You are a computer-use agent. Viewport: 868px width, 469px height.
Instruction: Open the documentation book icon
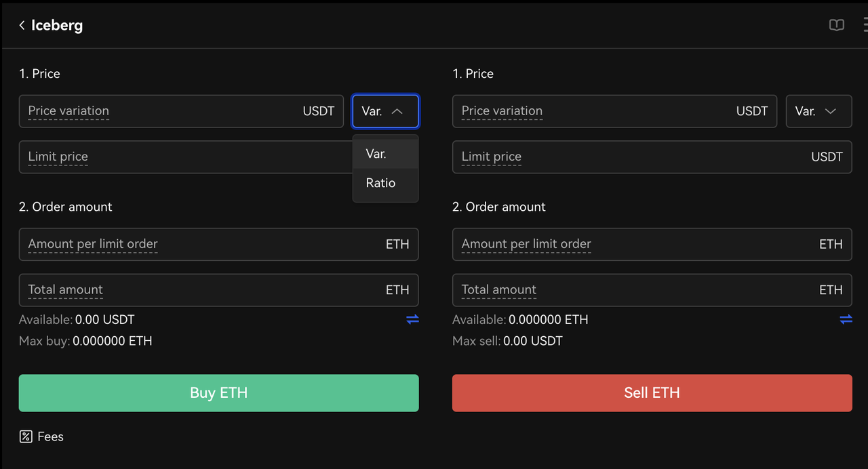[836, 25]
